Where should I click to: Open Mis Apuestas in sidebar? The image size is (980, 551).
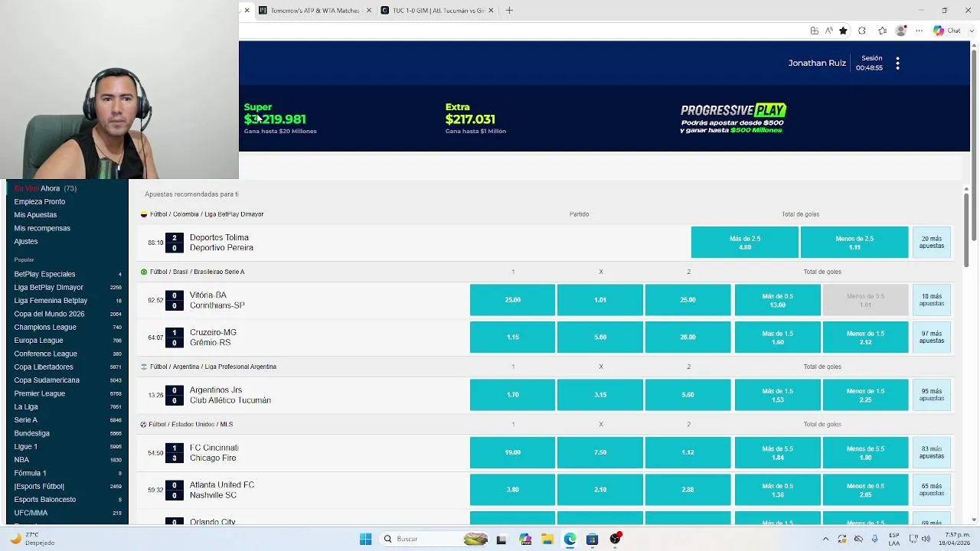[x=35, y=215]
